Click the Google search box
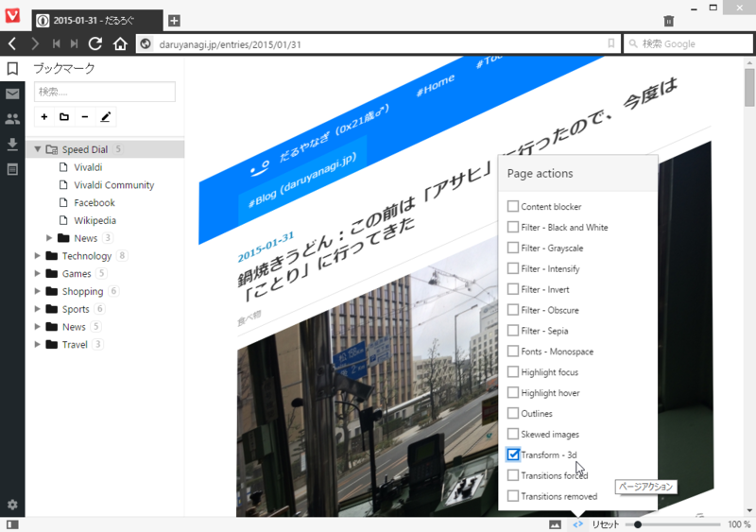 pyautogui.click(x=688, y=43)
